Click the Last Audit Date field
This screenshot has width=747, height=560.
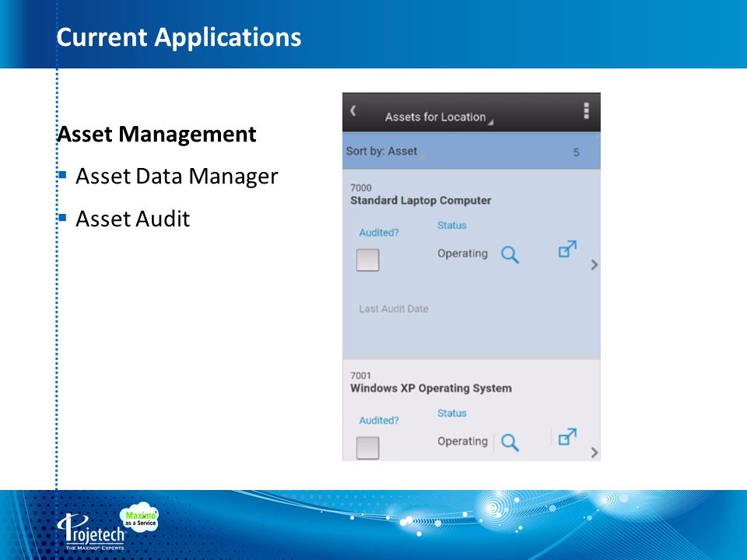pyautogui.click(x=394, y=309)
